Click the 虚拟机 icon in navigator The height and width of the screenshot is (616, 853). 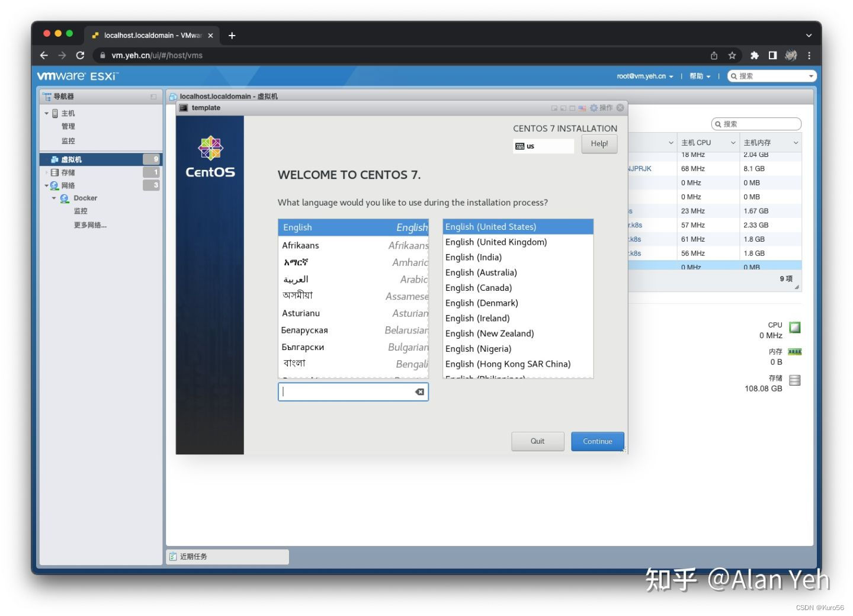(54, 159)
